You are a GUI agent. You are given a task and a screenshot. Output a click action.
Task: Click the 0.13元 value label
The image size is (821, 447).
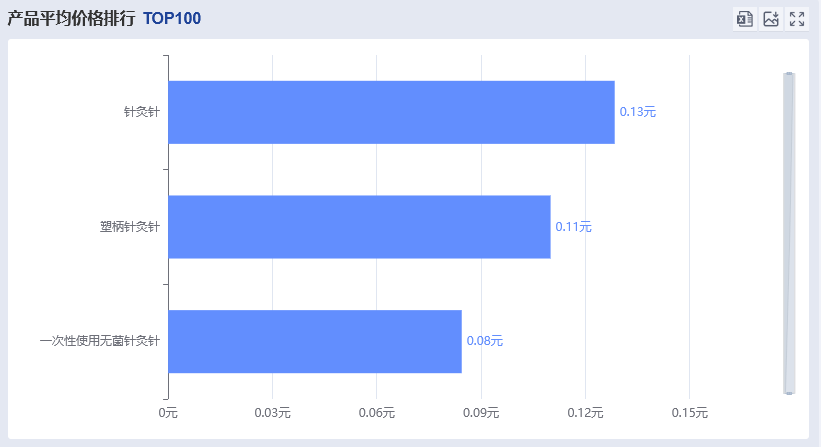[x=638, y=112]
